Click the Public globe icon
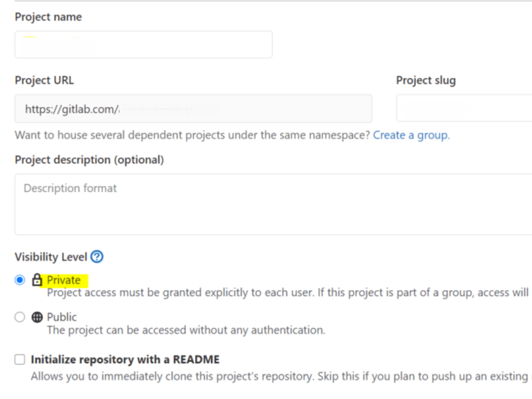The width and height of the screenshot is (532, 399). [37, 317]
